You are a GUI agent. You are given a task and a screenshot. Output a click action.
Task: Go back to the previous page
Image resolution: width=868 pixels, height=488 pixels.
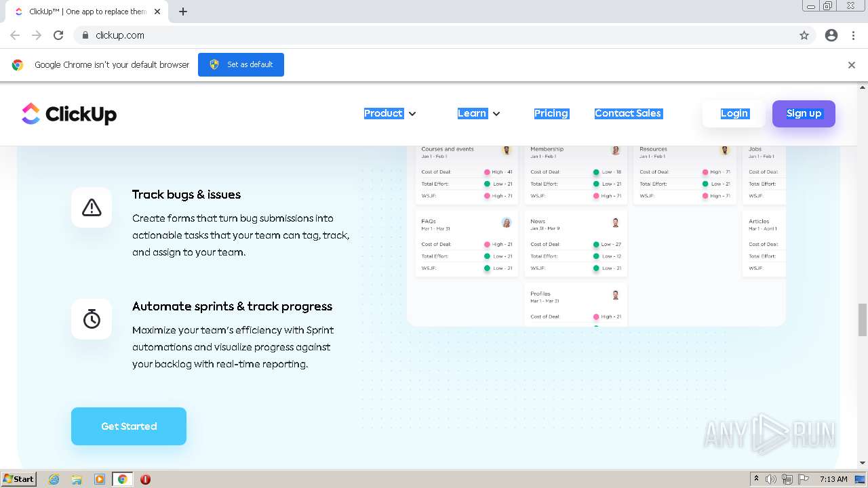pyautogui.click(x=15, y=35)
